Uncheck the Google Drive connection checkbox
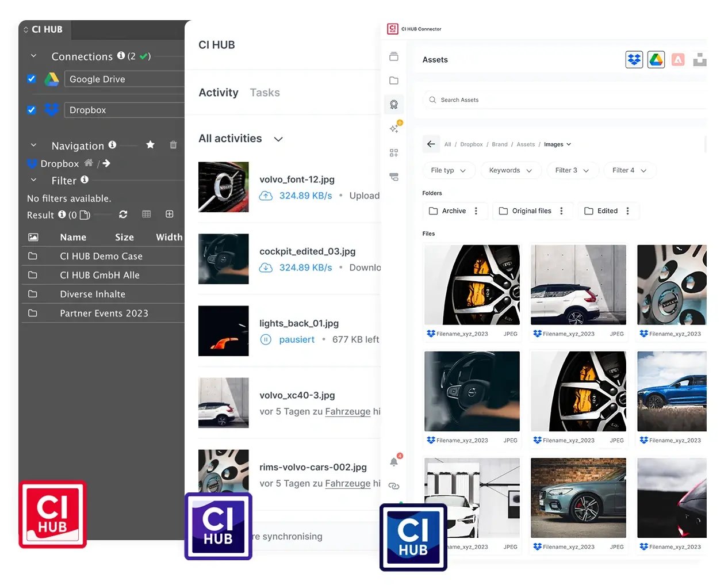The height and width of the screenshot is (585, 728). tap(32, 79)
